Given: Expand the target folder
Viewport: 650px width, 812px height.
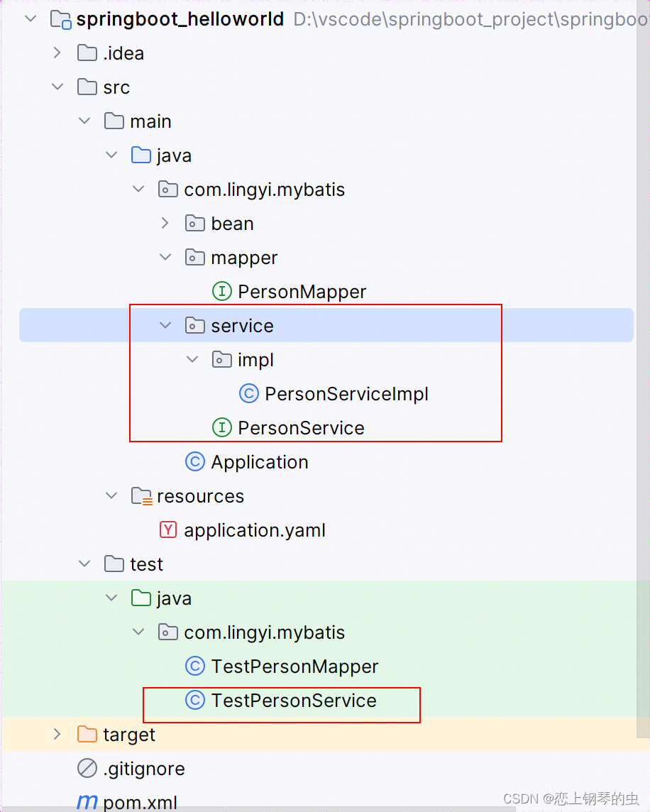Looking at the screenshot, I should [57, 734].
